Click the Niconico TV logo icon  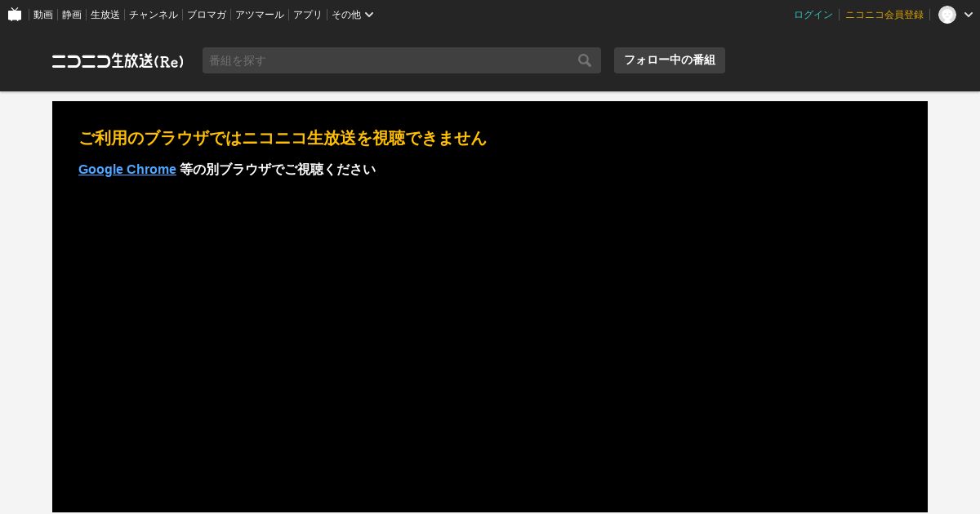15,14
